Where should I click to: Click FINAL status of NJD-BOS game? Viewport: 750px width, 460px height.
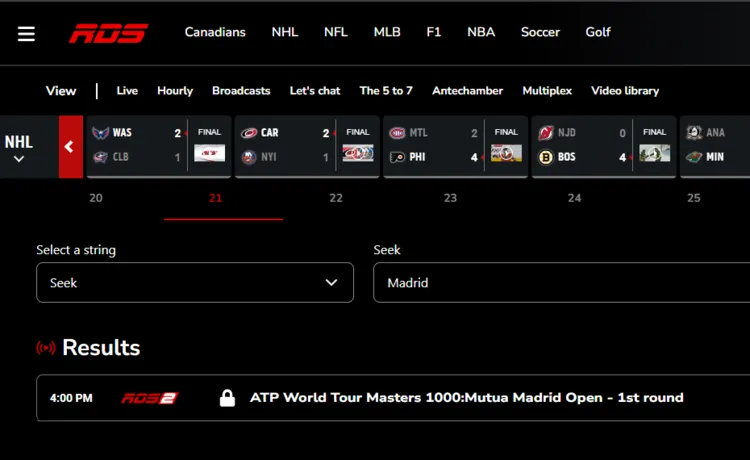(x=654, y=132)
